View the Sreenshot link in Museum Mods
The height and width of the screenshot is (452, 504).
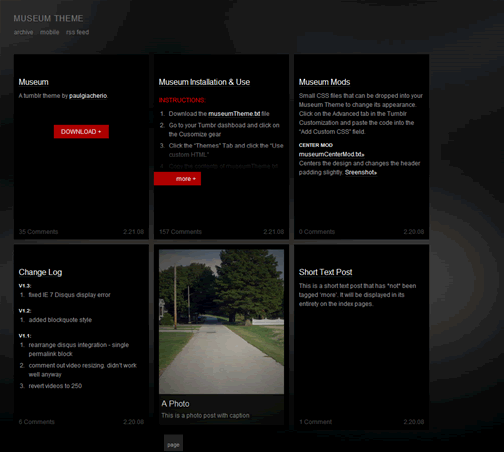[361, 172]
